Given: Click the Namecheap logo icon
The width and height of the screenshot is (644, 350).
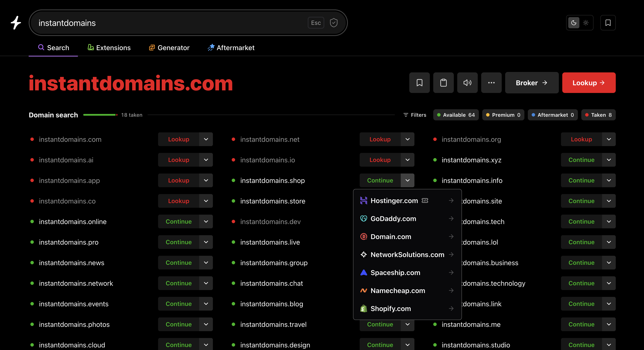Looking at the screenshot, I should [364, 291].
